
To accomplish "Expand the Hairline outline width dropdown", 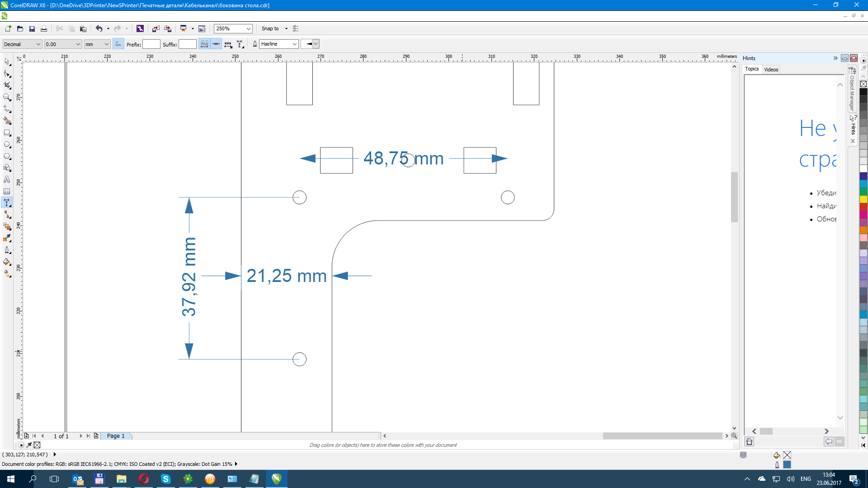I will point(294,44).
